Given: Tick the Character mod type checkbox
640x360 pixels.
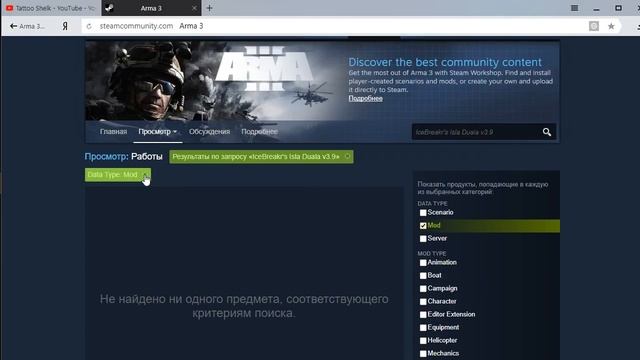Looking at the screenshot, I should tap(423, 302).
